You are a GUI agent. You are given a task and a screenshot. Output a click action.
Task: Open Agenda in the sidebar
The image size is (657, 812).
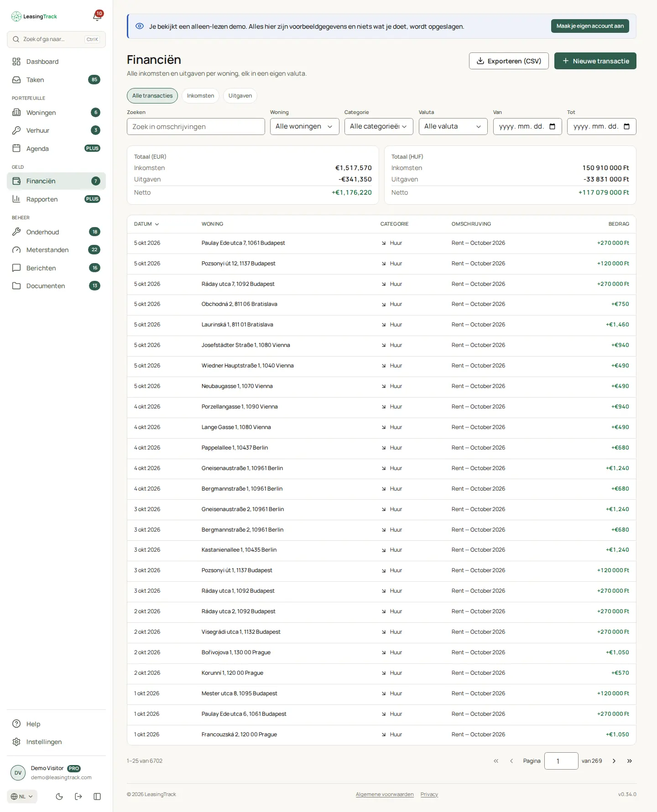(x=56, y=149)
